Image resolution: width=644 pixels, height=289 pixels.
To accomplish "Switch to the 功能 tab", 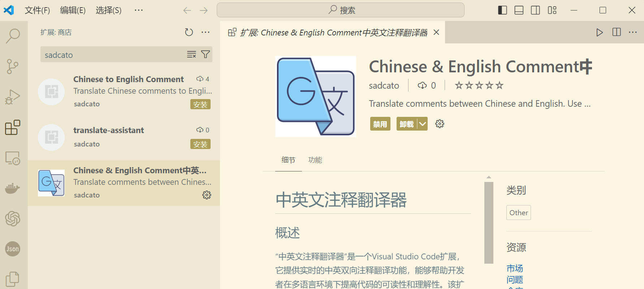I will click(x=315, y=160).
